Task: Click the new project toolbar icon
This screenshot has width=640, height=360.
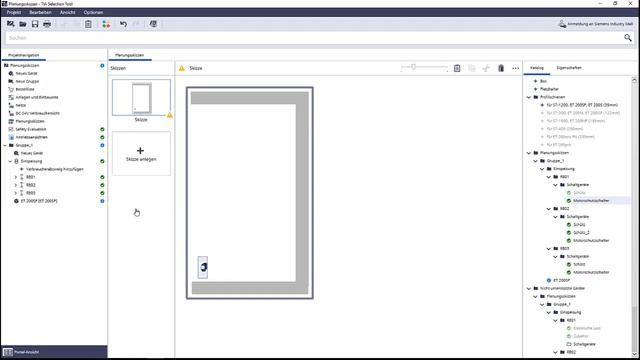Action: click(x=11, y=24)
